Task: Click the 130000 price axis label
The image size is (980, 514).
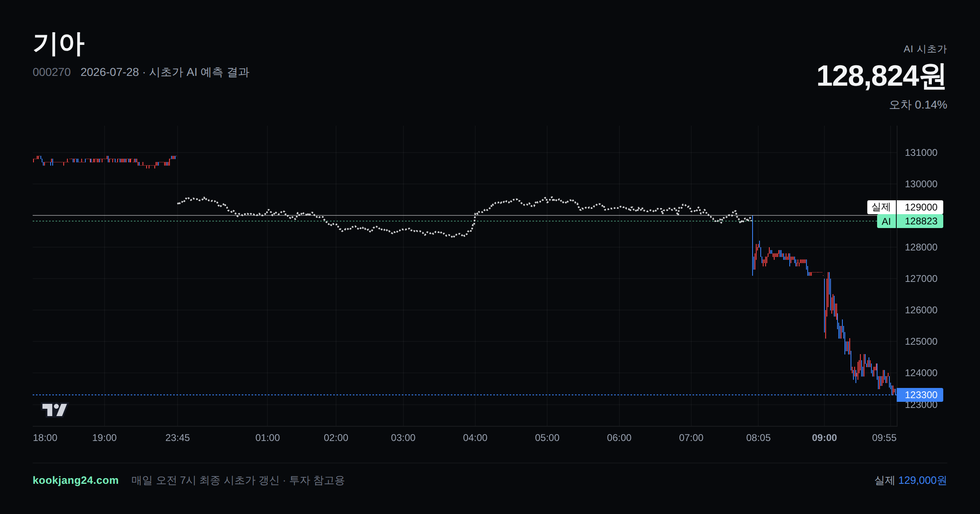Action: click(921, 184)
